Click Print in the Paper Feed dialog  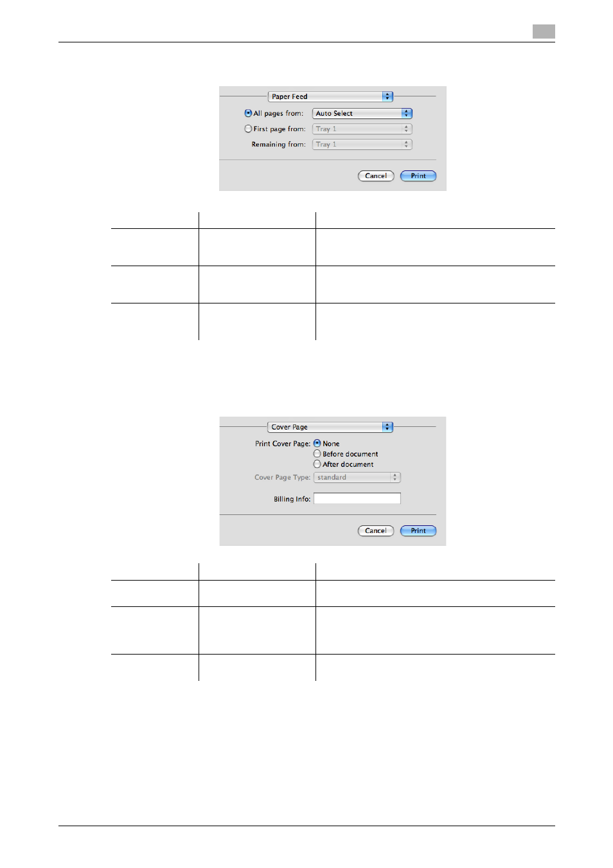click(x=418, y=176)
